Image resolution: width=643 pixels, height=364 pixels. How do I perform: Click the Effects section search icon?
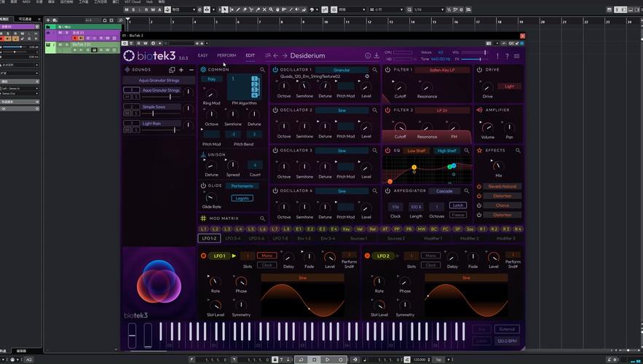(518, 151)
